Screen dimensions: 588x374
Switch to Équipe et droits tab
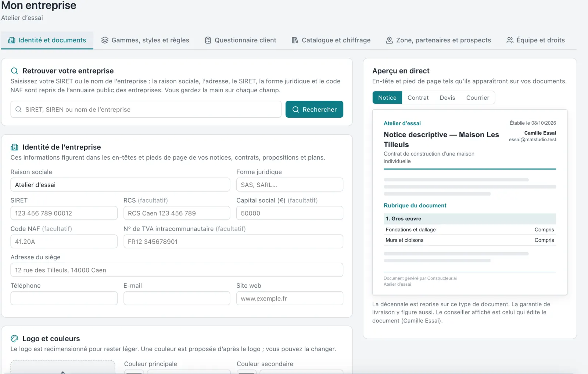[x=535, y=40]
